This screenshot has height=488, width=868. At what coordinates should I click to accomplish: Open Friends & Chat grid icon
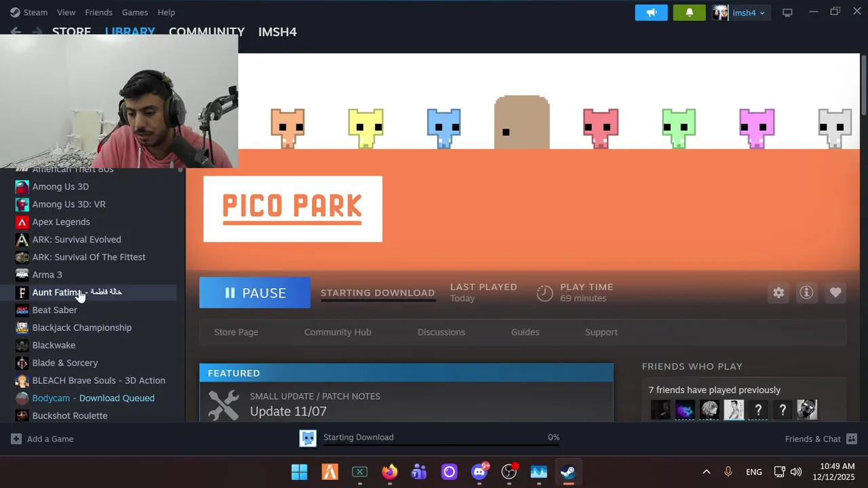(852, 439)
